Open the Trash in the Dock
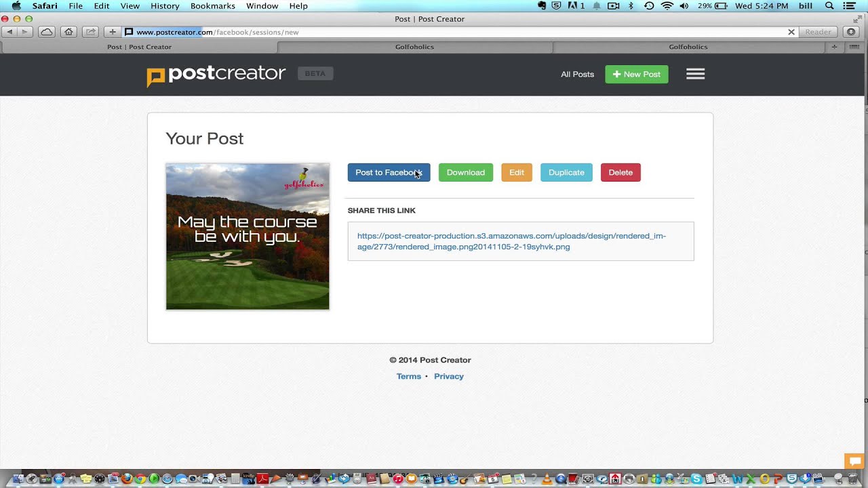The image size is (868, 488). pyautogui.click(x=852, y=479)
